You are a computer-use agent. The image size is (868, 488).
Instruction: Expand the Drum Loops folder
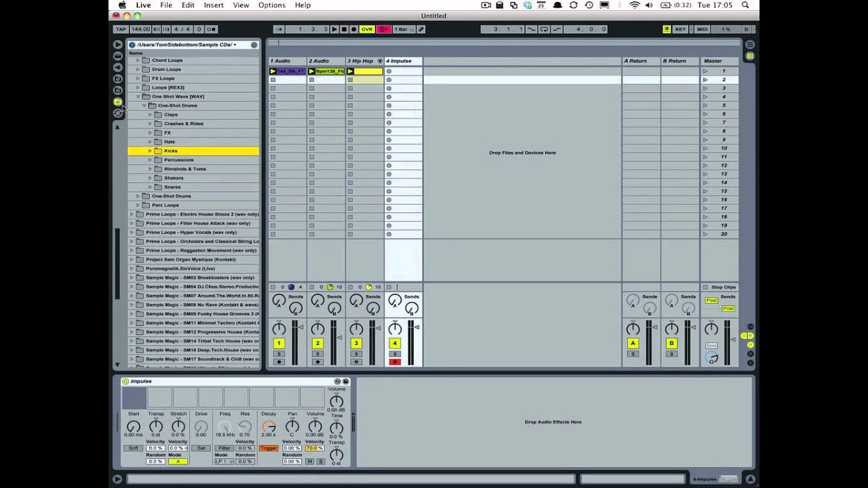pos(138,69)
